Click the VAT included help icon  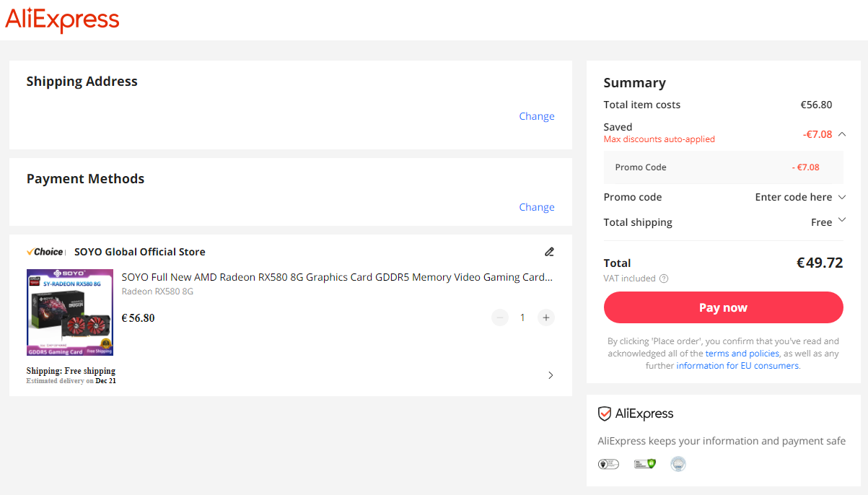click(664, 279)
